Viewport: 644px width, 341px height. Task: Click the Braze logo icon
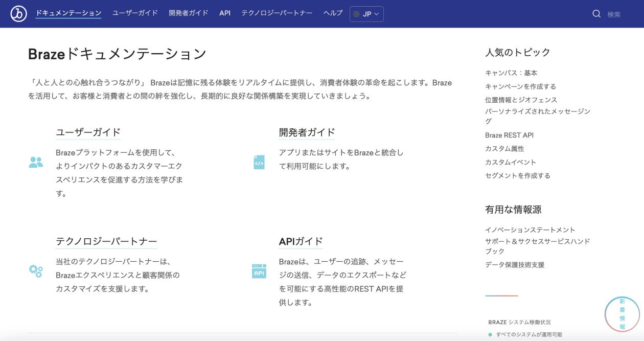(x=18, y=14)
